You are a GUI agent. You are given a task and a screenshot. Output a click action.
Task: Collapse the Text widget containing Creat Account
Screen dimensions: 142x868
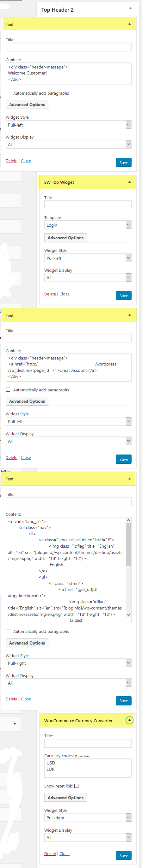coord(130,315)
